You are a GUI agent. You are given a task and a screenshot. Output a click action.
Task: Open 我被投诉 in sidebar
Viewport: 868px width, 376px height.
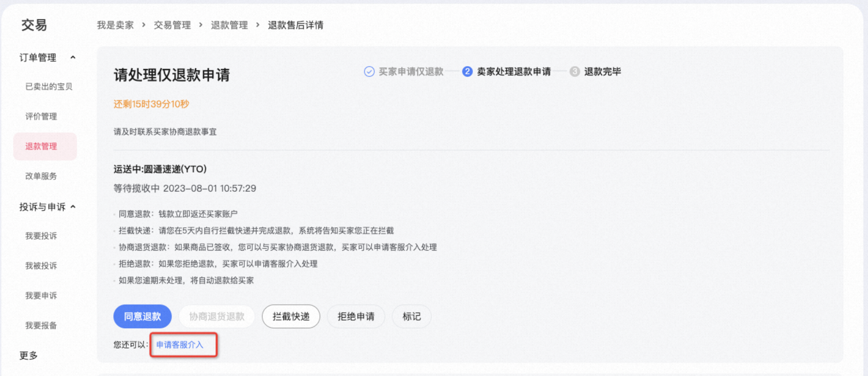coord(41,266)
